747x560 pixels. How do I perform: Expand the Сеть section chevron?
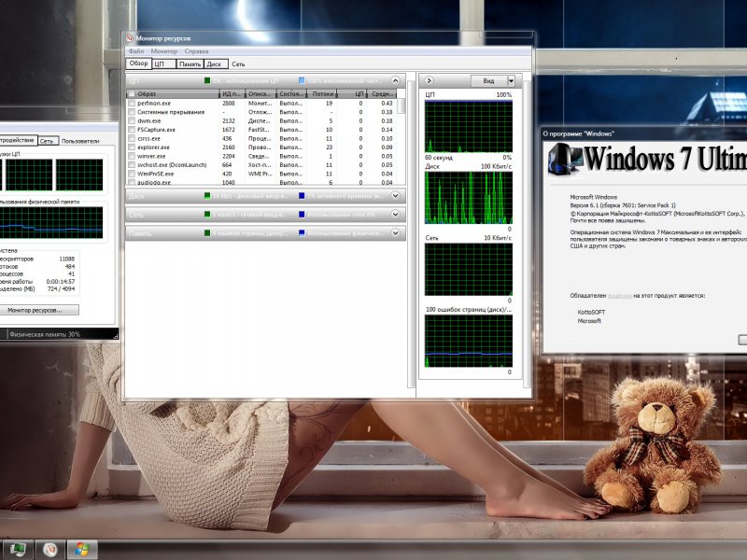pyautogui.click(x=395, y=215)
